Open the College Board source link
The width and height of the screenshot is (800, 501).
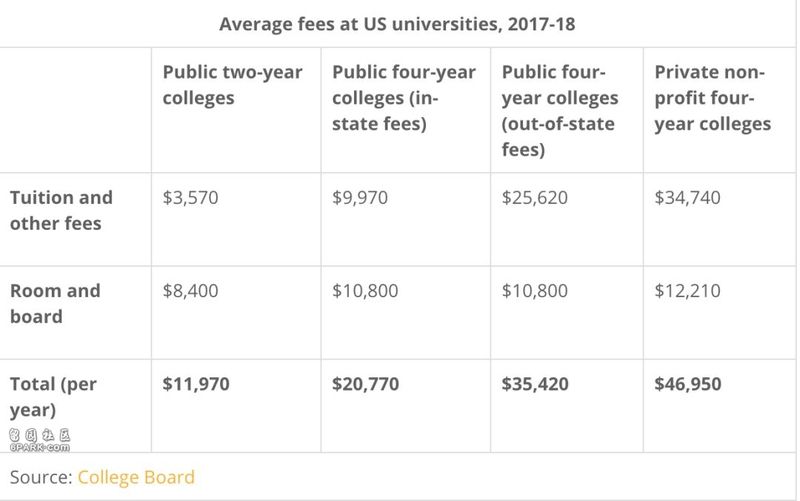pyautogui.click(x=136, y=477)
